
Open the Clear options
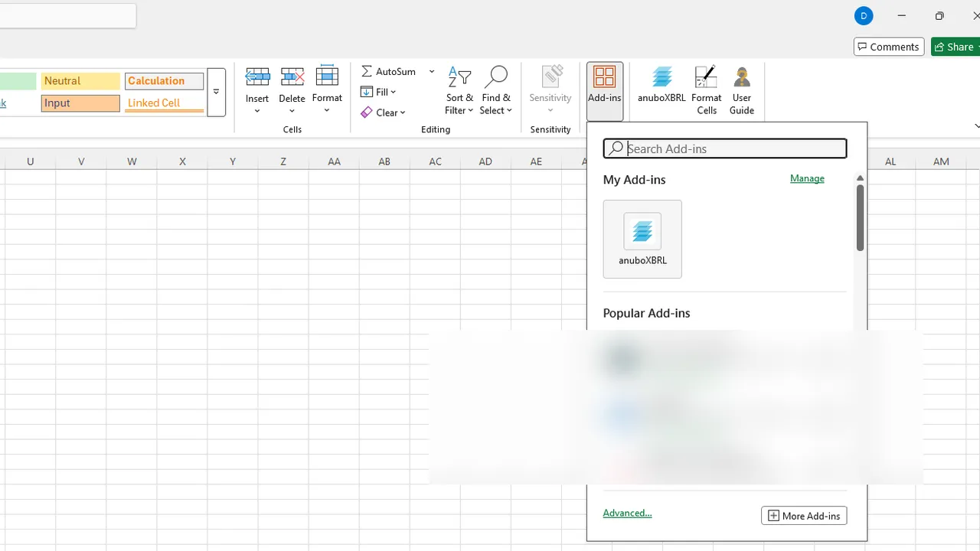pyautogui.click(x=384, y=112)
